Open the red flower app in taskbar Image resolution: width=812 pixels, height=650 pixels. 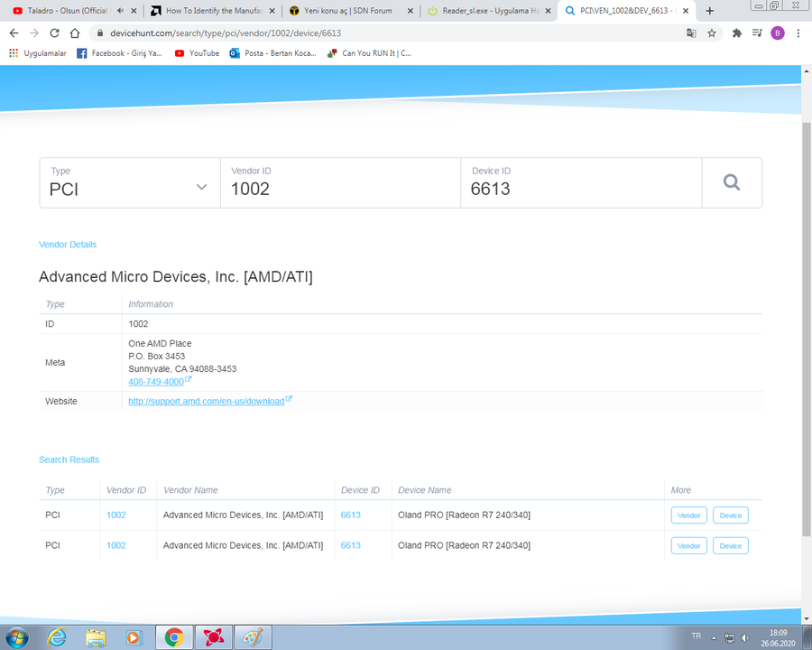[213, 637]
